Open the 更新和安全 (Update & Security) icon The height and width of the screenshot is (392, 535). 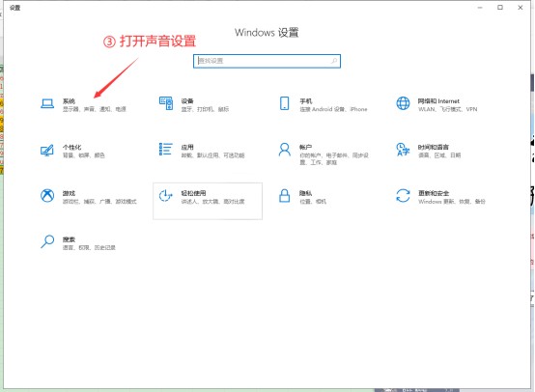click(403, 195)
